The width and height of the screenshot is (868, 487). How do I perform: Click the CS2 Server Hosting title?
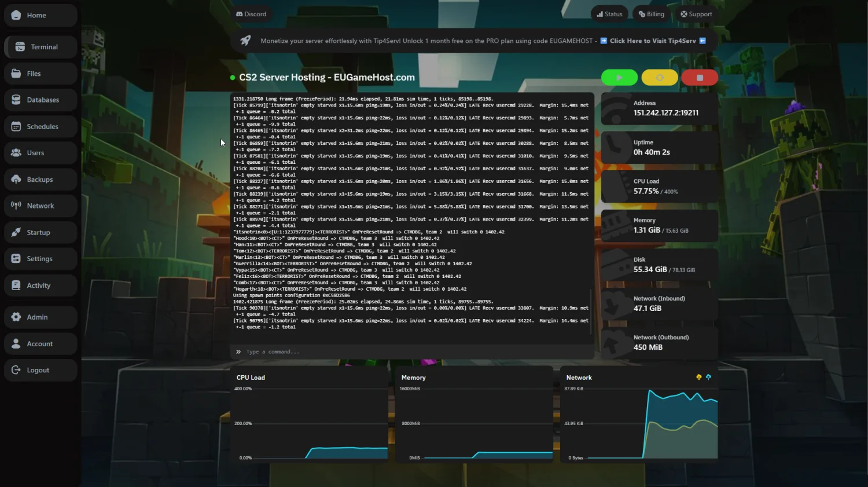(x=327, y=77)
